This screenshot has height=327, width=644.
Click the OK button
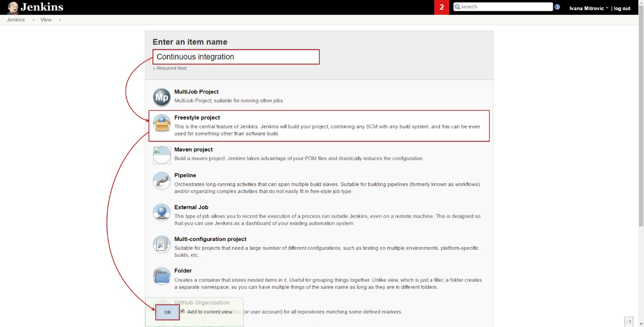(x=167, y=312)
